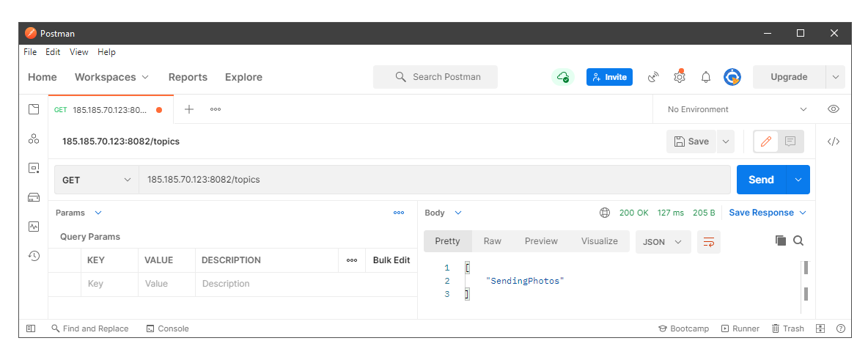Viewport: 868px width, 349px height.
Task: Show the code snippet panel icon
Action: (834, 142)
